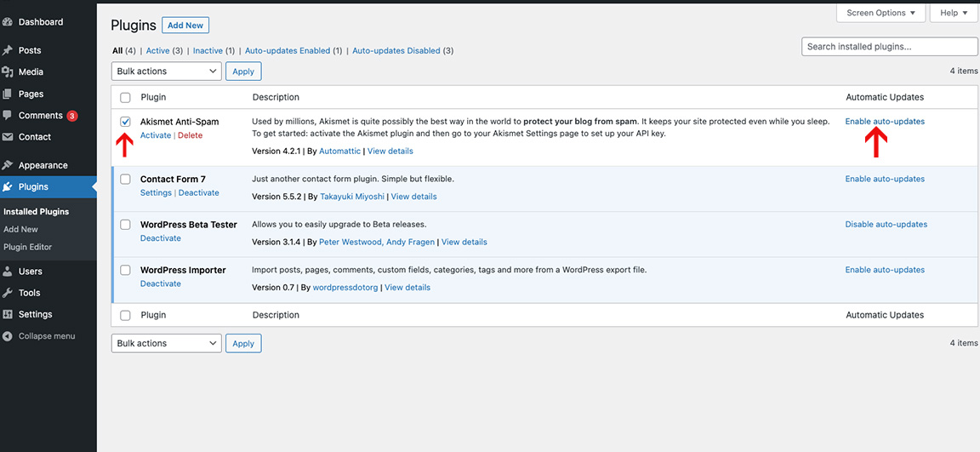Open Media in the admin menu

31,72
